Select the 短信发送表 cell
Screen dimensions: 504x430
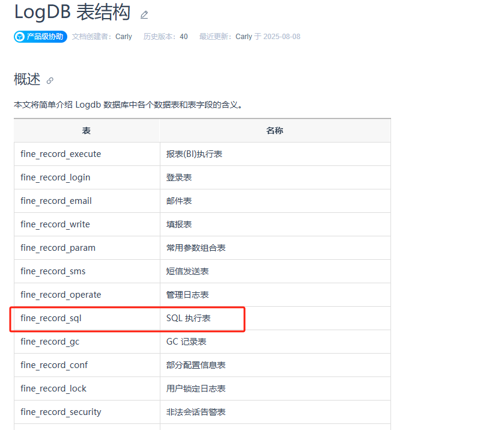coord(275,272)
